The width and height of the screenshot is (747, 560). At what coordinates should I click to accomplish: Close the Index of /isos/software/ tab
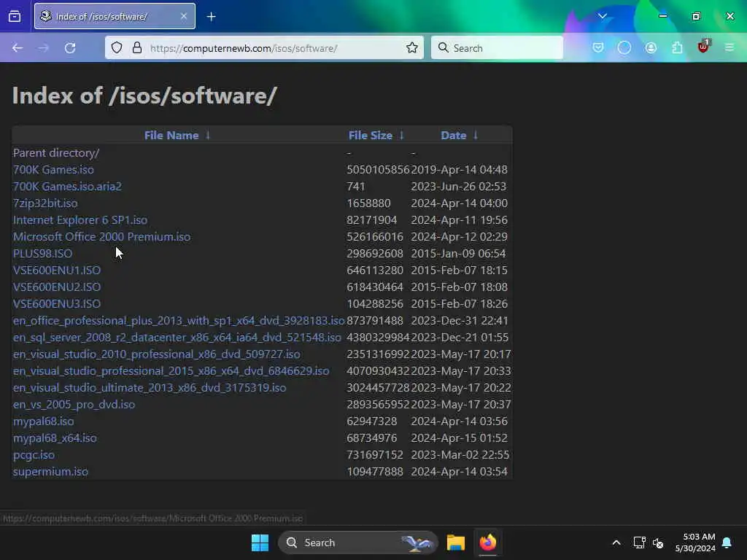click(x=184, y=16)
